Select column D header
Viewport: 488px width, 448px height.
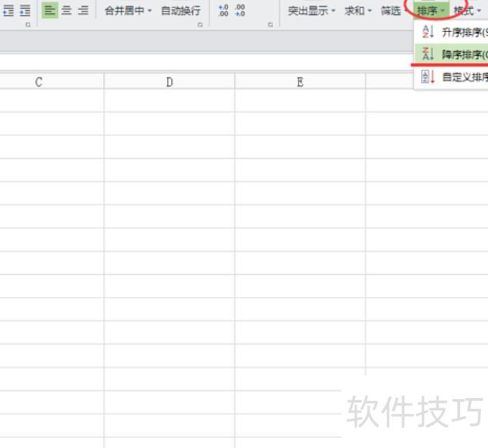pos(169,82)
